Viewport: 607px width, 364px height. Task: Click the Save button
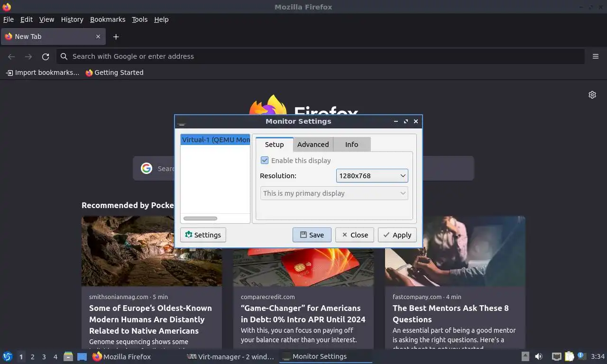pyautogui.click(x=312, y=235)
